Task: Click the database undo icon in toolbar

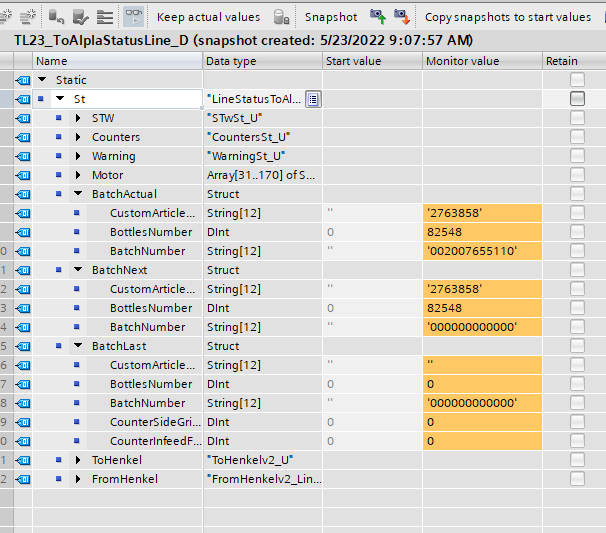Action: pyautogui.click(x=56, y=17)
